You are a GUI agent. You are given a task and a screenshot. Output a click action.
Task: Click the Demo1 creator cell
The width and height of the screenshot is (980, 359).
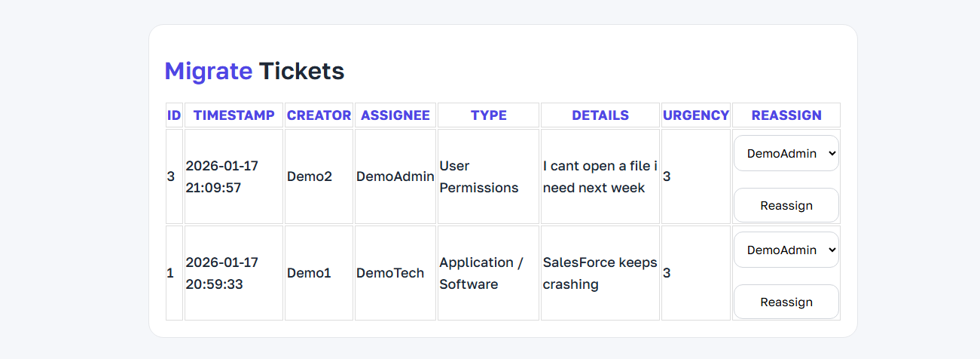(309, 273)
